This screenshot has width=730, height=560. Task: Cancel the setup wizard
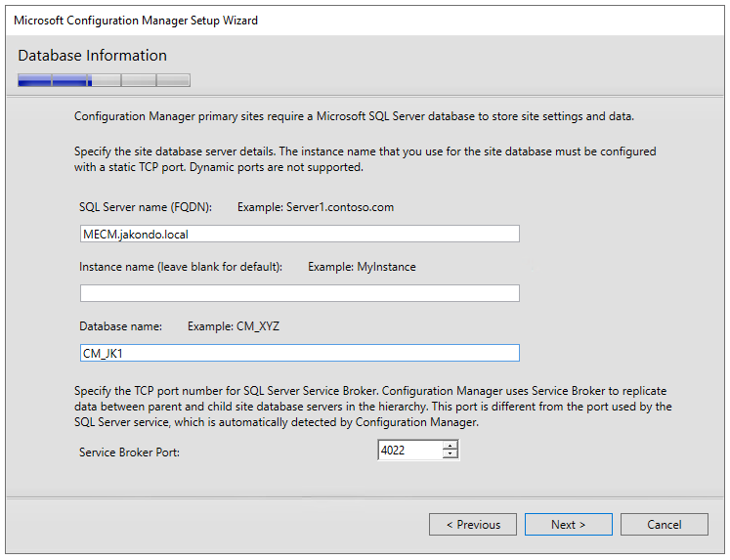pyautogui.click(x=665, y=525)
